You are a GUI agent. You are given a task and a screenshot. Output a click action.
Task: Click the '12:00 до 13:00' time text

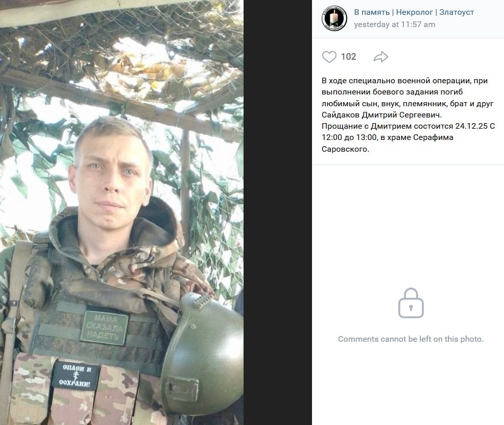point(349,137)
